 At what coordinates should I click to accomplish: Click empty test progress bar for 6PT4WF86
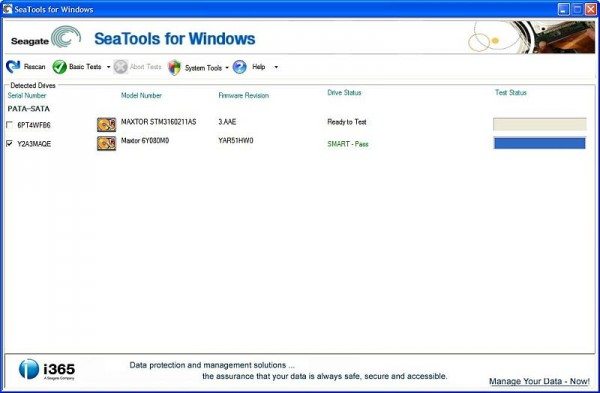coord(540,124)
